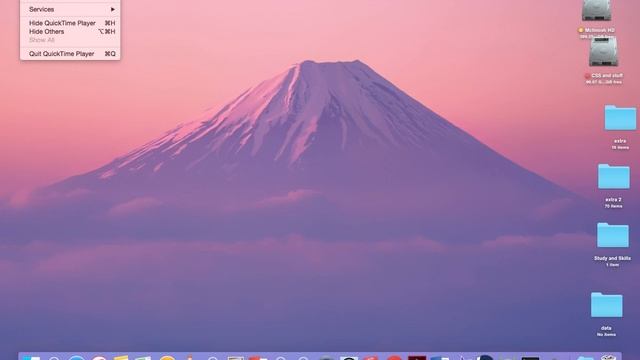Choose Hide QuickTime Player from the menu

tap(70, 23)
